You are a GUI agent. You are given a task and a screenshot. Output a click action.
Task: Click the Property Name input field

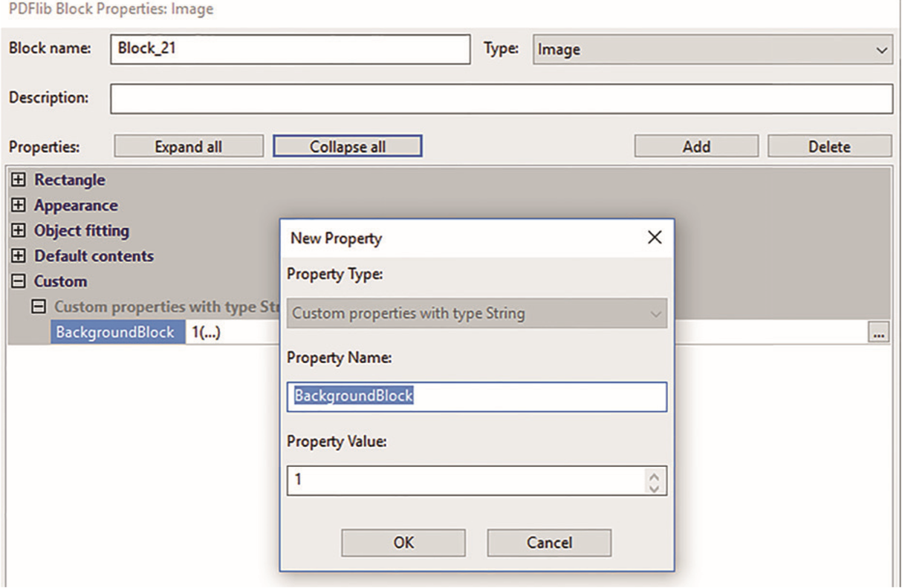click(477, 396)
